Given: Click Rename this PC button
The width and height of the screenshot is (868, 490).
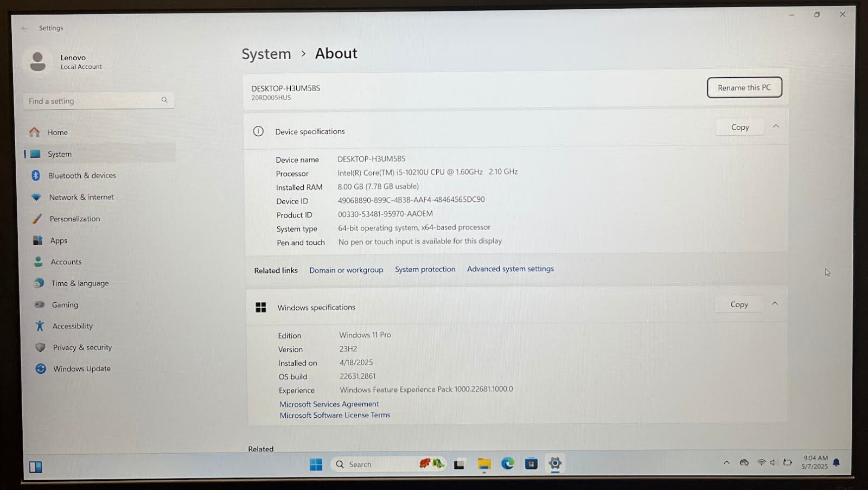Looking at the screenshot, I should click(744, 87).
